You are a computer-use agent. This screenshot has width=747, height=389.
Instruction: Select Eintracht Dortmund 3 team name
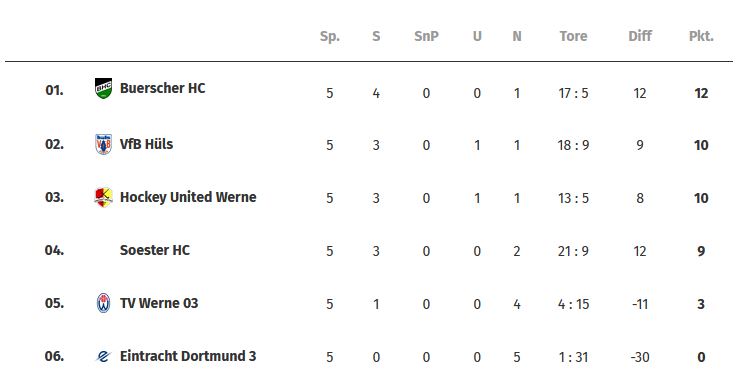(188, 356)
